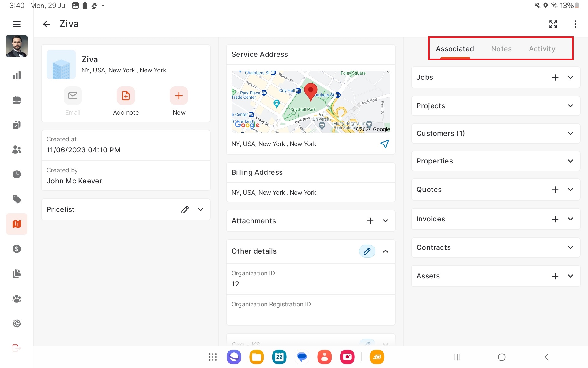Open the dollar payments sidebar icon
Image resolution: width=588 pixels, height=368 pixels.
(17, 249)
